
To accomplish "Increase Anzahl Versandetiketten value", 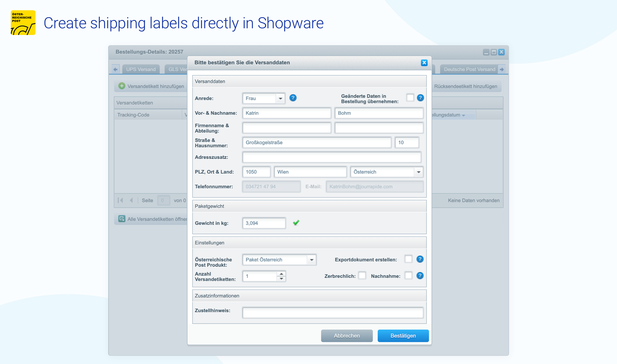I will tap(282, 274).
